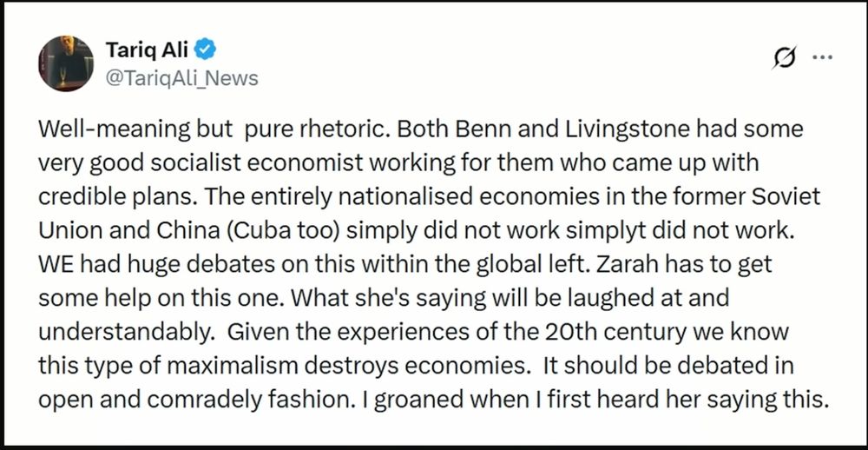Click the display name "Tariq Ali"
The image size is (868, 450).
click(148, 50)
